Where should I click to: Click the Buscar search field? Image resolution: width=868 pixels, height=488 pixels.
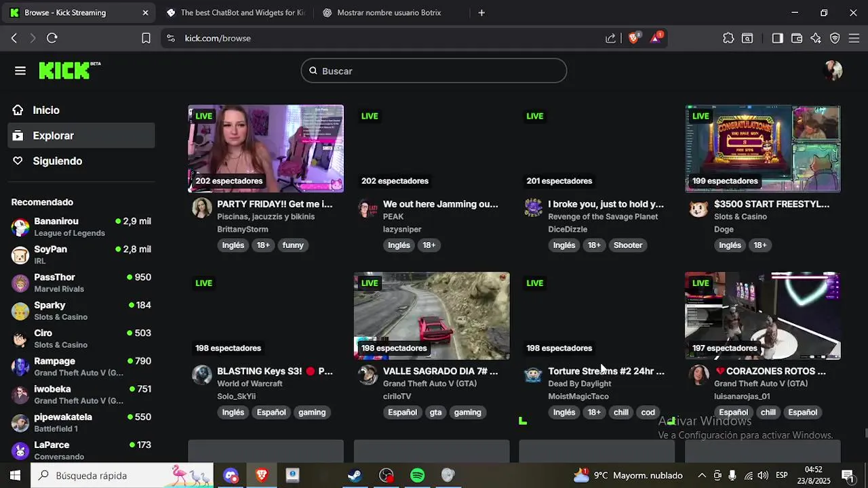434,71
